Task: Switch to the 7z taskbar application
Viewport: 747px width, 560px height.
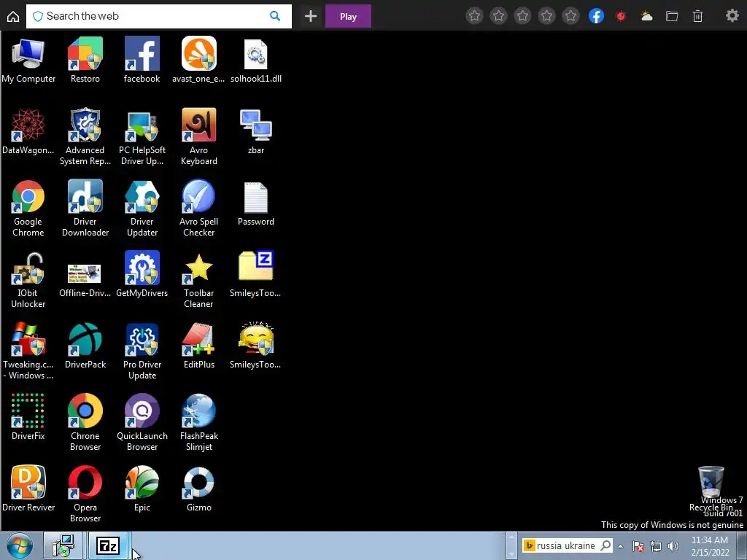Action: (108, 545)
